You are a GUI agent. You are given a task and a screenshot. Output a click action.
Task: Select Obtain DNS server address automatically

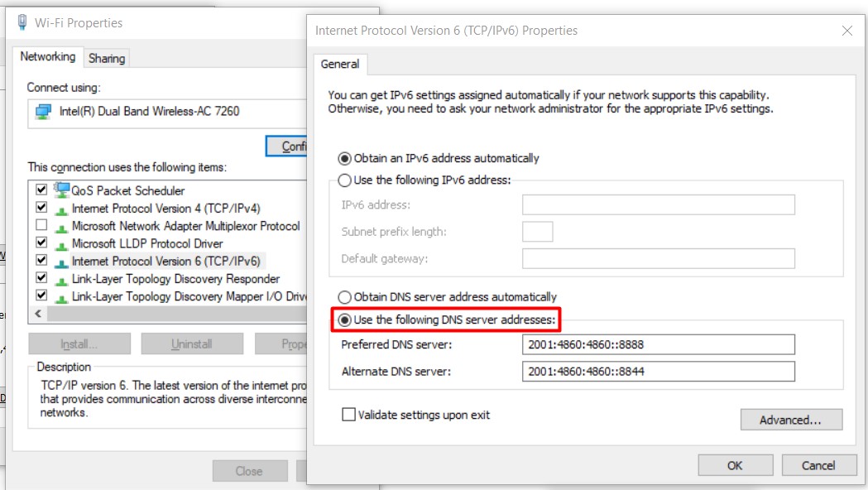345,297
